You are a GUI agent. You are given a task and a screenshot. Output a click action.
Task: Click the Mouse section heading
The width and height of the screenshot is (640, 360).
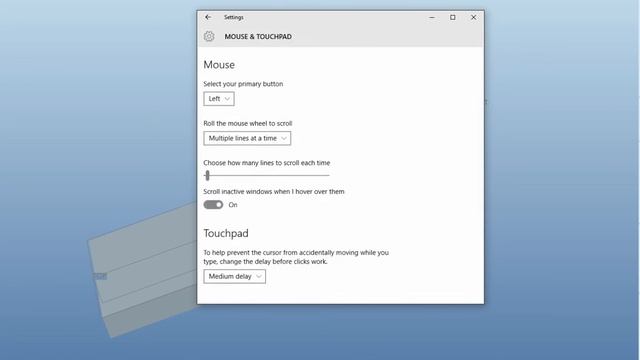(219, 65)
